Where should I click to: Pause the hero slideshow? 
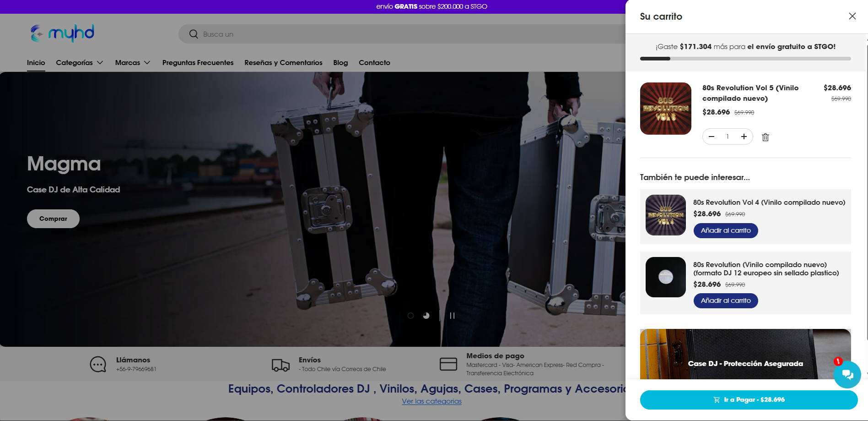point(452,316)
